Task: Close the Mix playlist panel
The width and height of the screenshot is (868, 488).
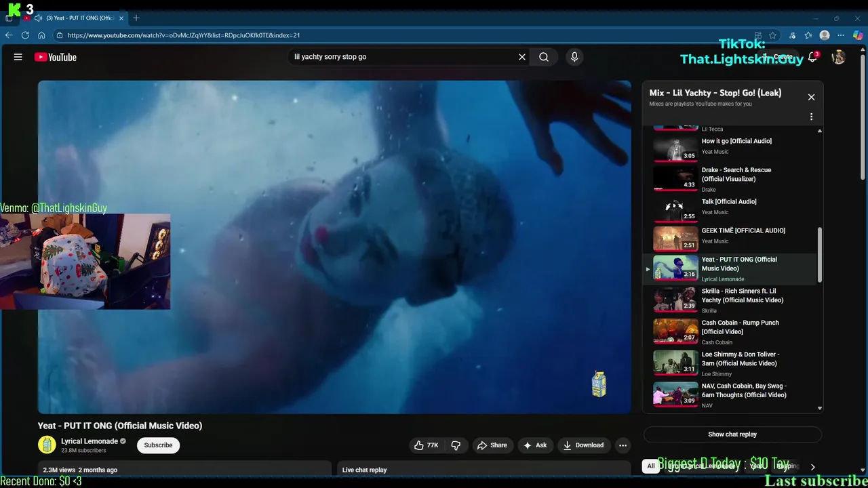Action: point(811,97)
